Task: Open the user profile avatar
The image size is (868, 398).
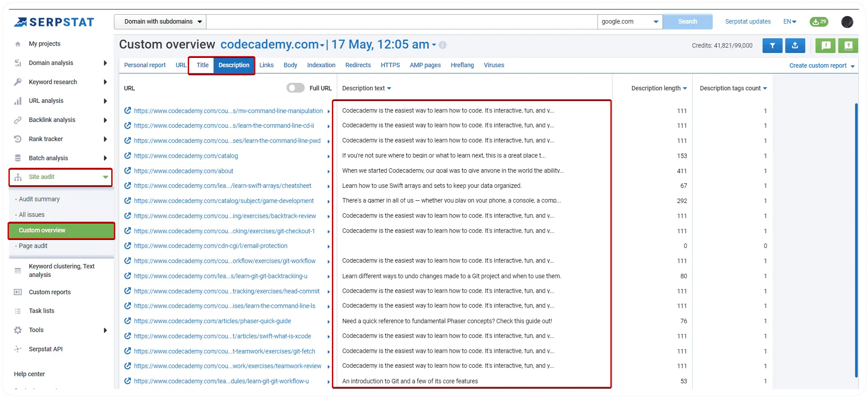Action: pyautogui.click(x=847, y=21)
